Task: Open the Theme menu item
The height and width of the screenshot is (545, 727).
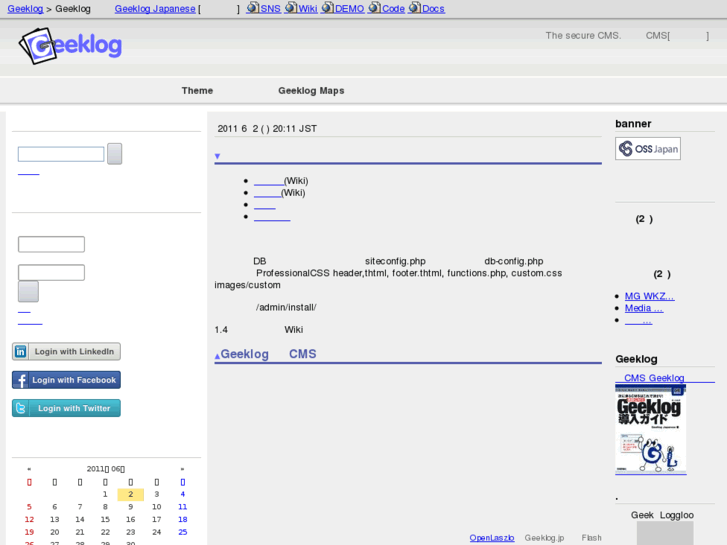Action: tap(198, 90)
